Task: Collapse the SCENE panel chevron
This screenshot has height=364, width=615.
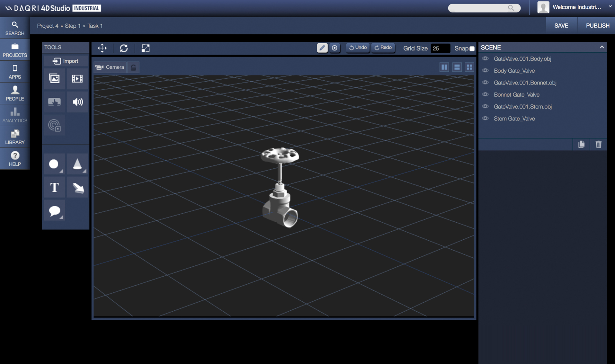Action: point(602,47)
